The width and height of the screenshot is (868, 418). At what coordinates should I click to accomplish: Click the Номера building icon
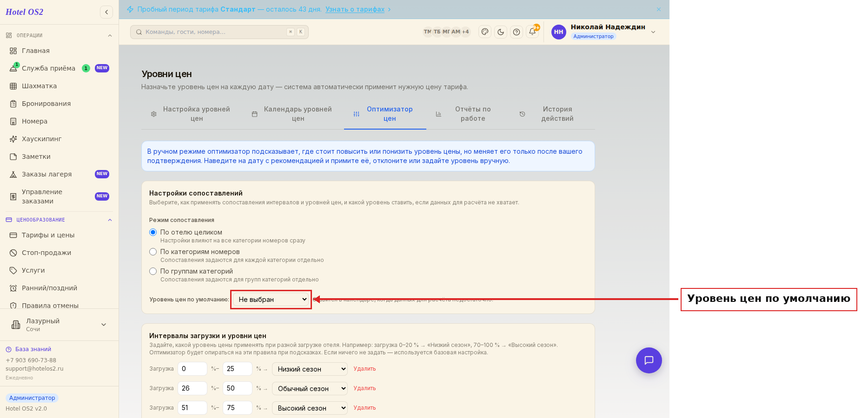(x=13, y=121)
